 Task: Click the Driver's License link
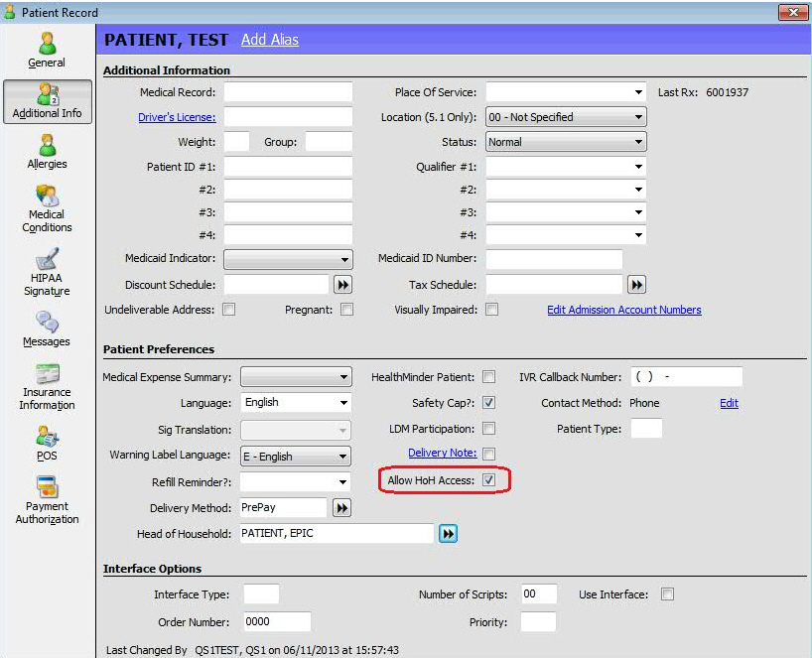coord(176,117)
